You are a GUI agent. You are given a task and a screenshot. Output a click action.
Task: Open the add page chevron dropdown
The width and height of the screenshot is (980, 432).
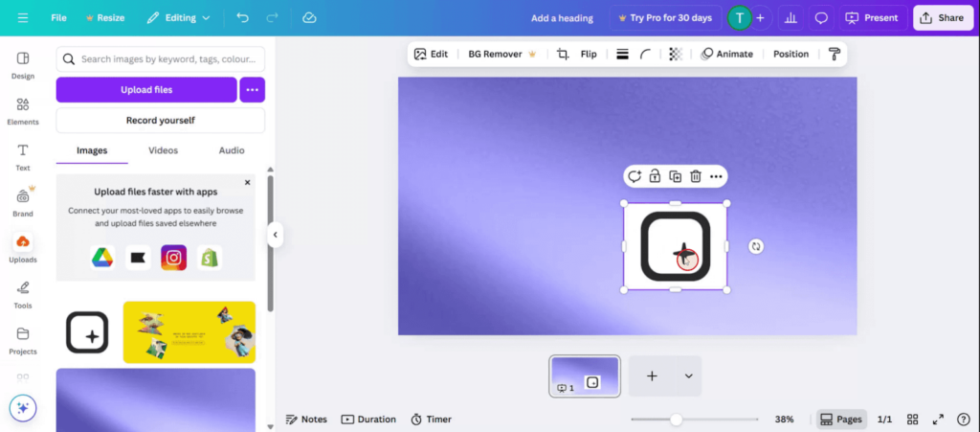(688, 376)
